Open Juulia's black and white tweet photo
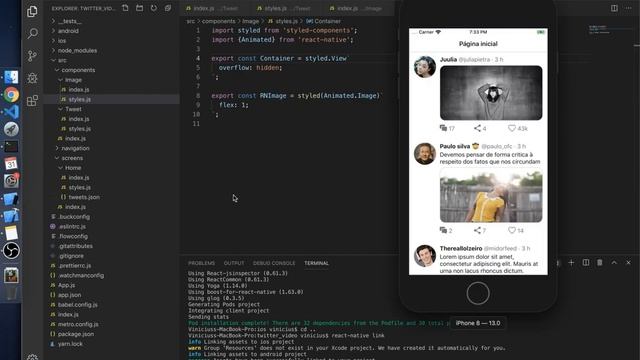Image resolution: width=640 pixels, height=360 pixels. click(x=491, y=93)
